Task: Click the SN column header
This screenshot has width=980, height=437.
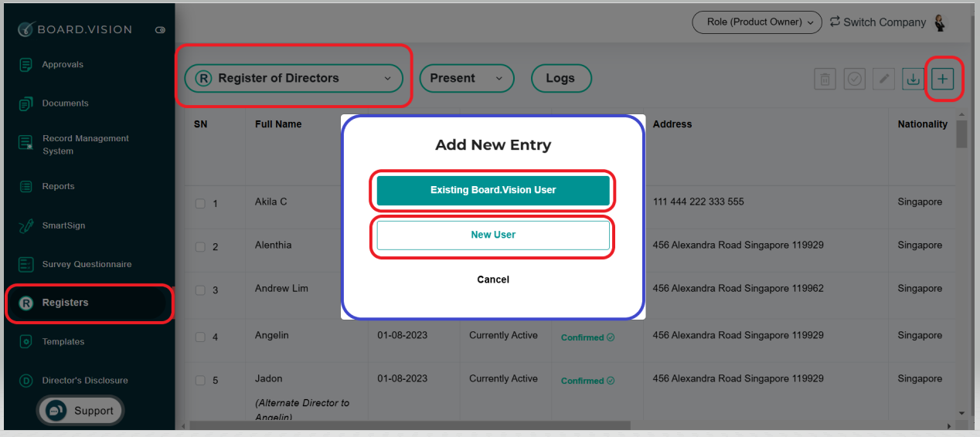Action: click(200, 124)
